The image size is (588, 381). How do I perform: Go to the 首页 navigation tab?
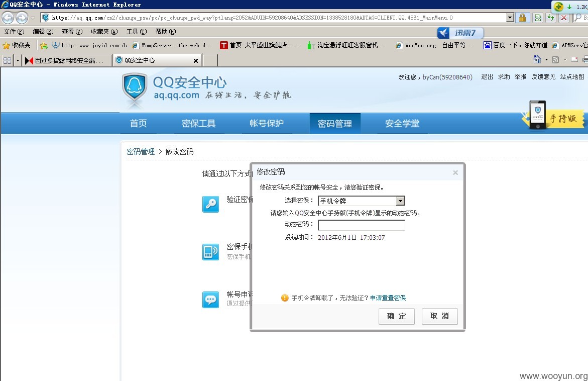pos(138,123)
